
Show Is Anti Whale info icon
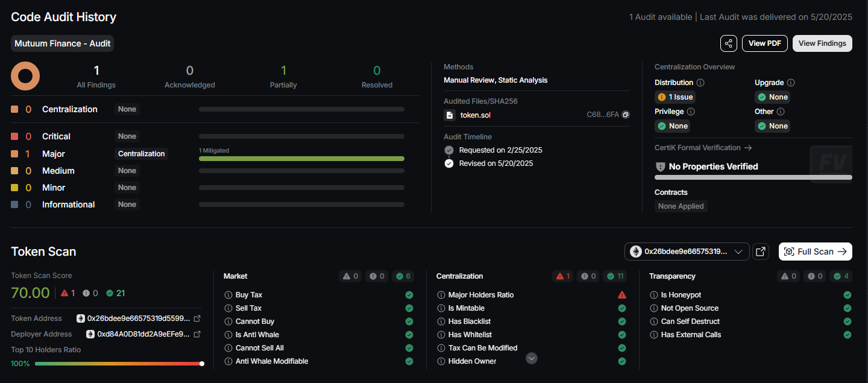pos(228,335)
